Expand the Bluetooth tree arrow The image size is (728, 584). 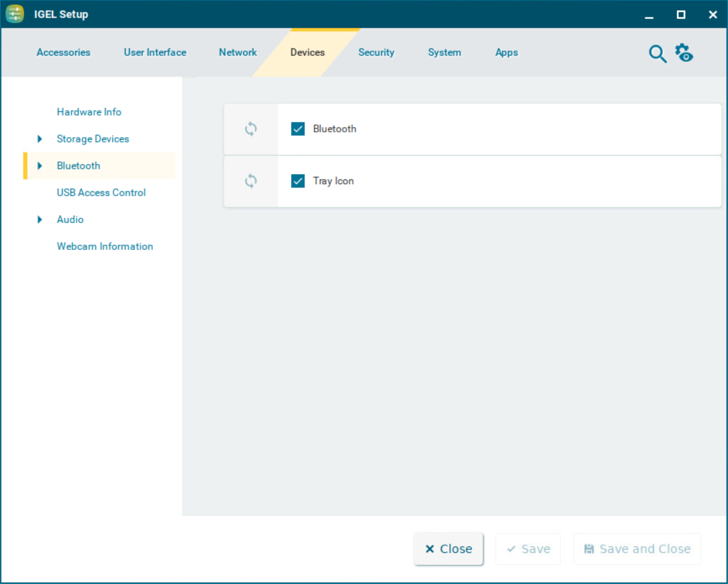40,166
